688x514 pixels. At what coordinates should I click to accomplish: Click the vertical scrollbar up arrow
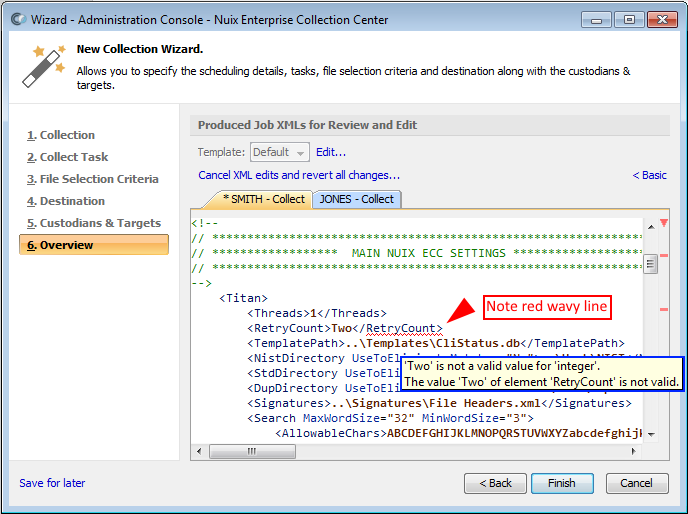point(651,227)
